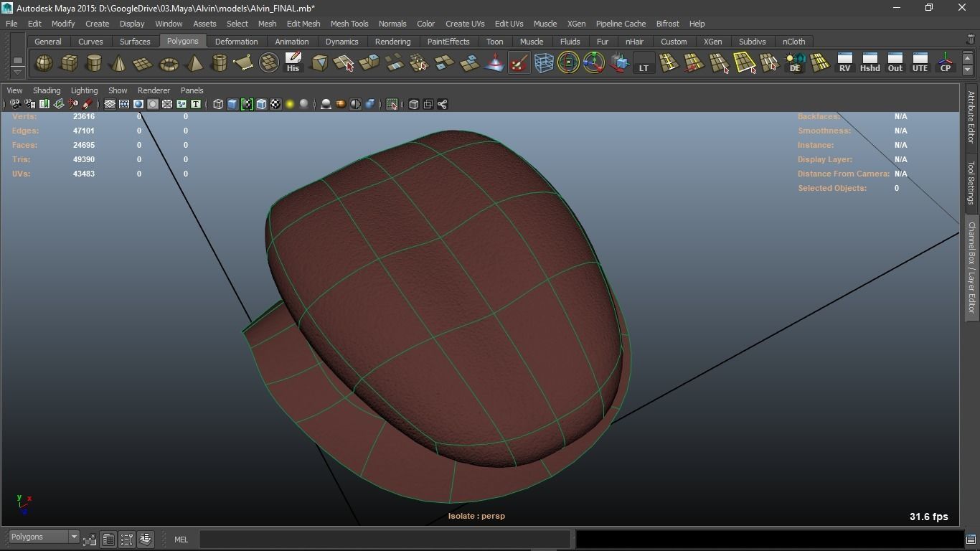Create a polygon cone from the shelf
The width and height of the screenshot is (980, 551).
118,63
